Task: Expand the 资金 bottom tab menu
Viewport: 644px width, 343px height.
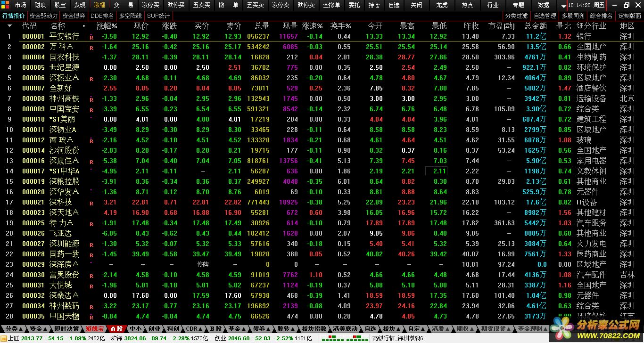Action: pyautogui.click(x=39, y=328)
